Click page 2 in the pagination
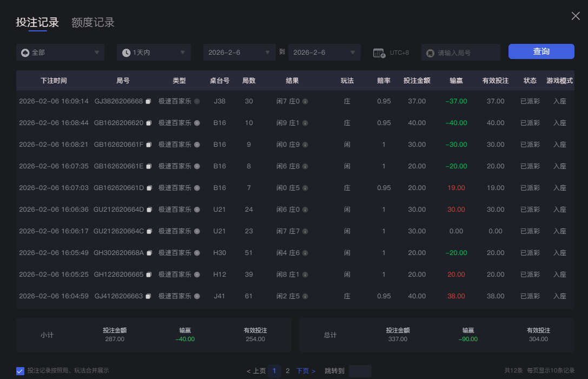588x379 pixels. [x=288, y=371]
